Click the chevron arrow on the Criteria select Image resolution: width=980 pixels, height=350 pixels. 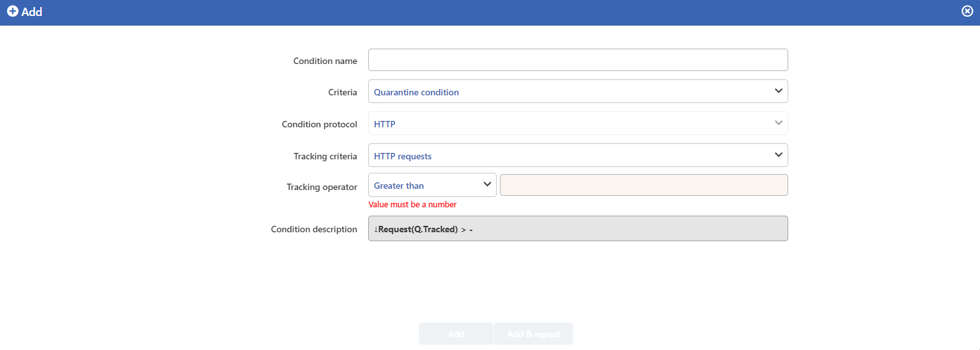click(778, 91)
